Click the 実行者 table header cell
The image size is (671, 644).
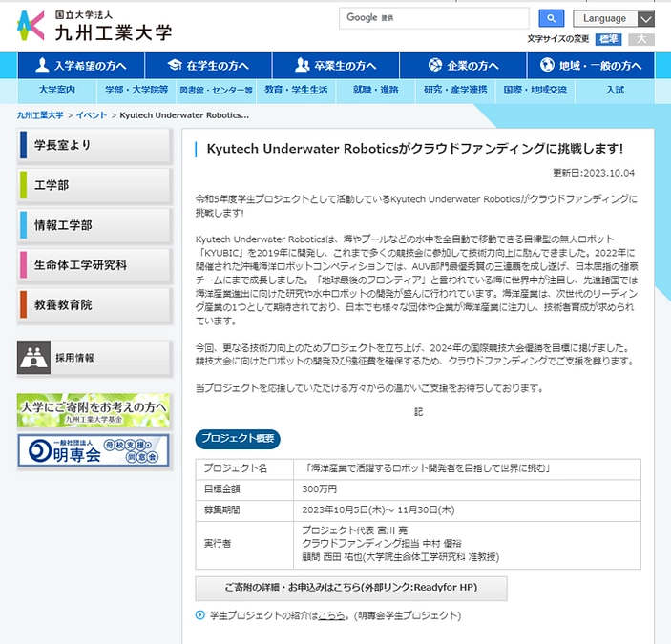244,545
